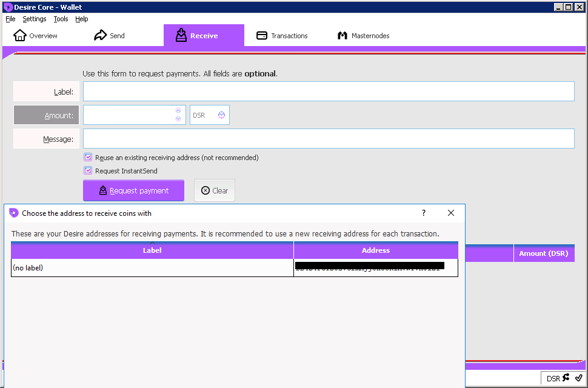Open the Overview tab
Image resolution: width=588 pixels, height=388 pixels.
click(36, 36)
